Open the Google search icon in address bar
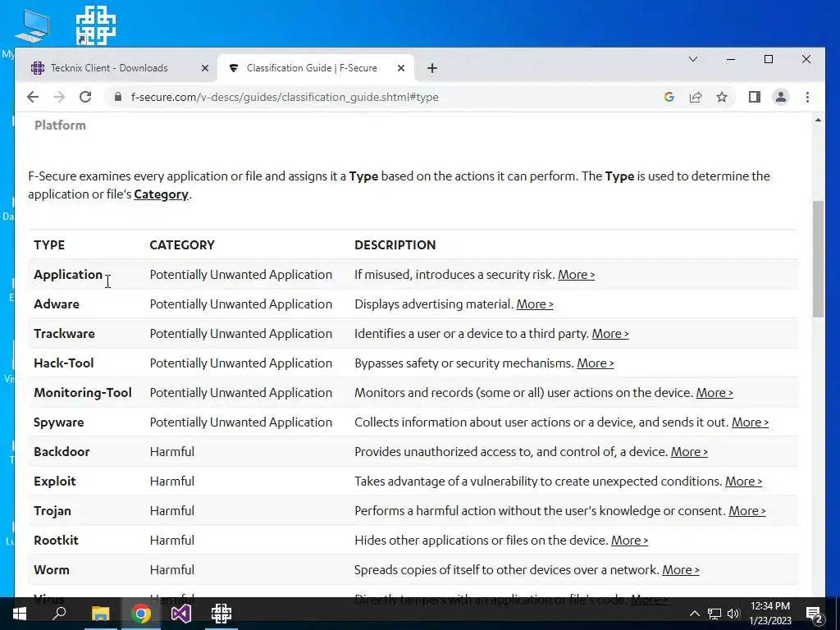 [x=669, y=97]
